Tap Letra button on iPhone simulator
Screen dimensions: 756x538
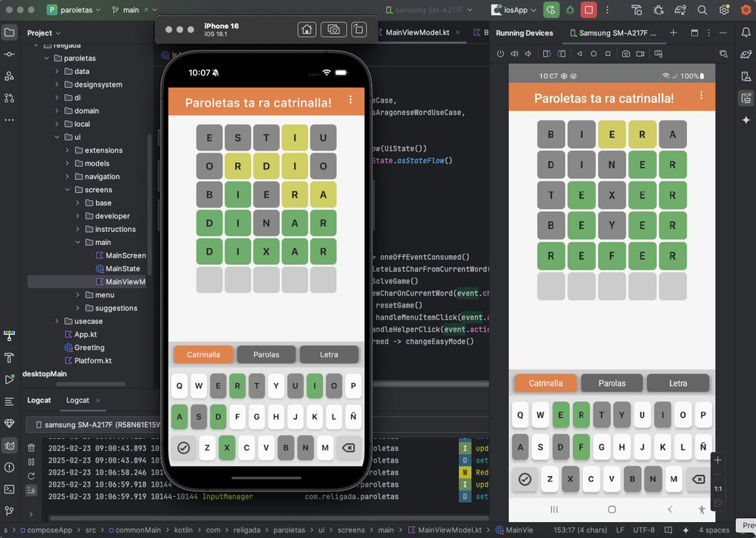click(x=329, y=354)
